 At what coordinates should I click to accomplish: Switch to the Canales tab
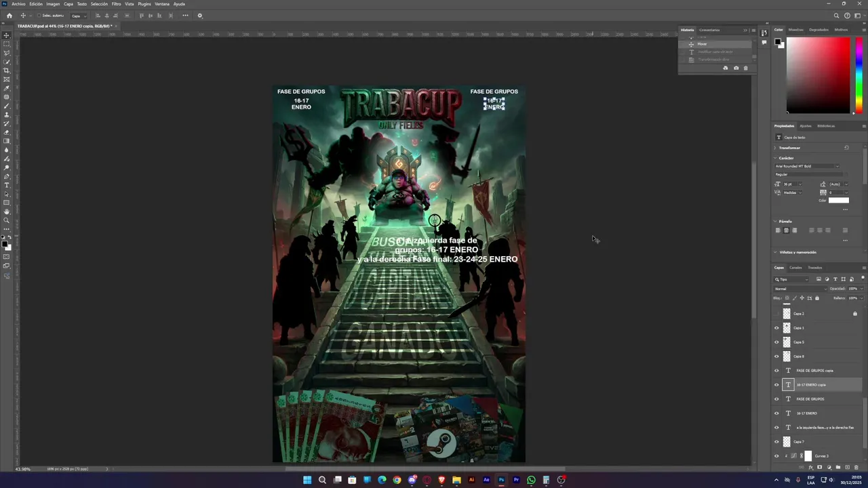pyautogui.click(x=796, y=268)
